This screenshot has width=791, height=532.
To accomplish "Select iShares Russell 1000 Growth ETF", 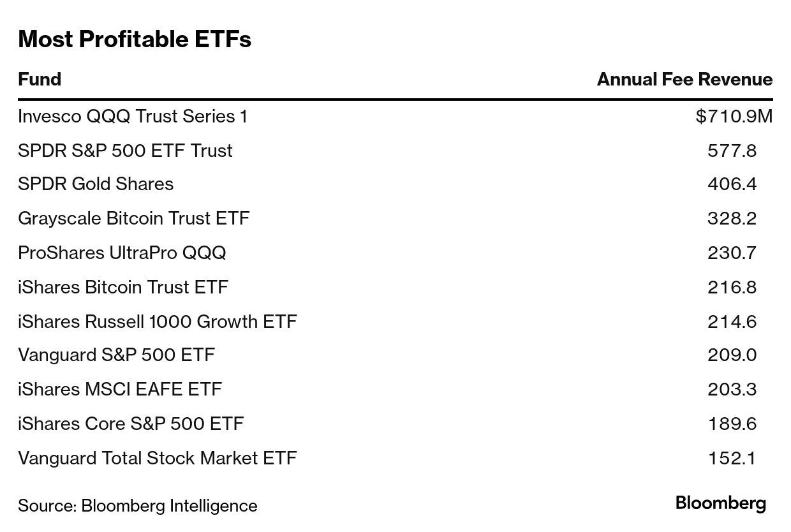I will pyautogui.click(x=157, y=321).
